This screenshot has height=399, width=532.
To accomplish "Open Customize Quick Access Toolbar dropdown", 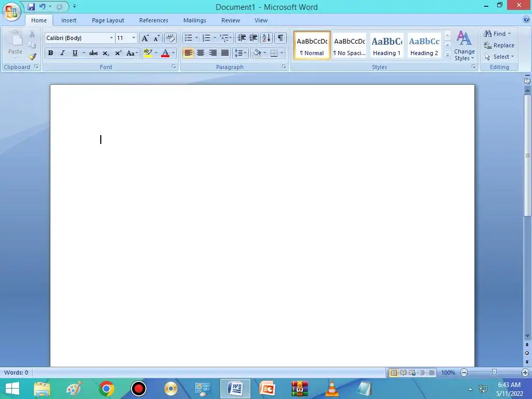I will point(75,6).
